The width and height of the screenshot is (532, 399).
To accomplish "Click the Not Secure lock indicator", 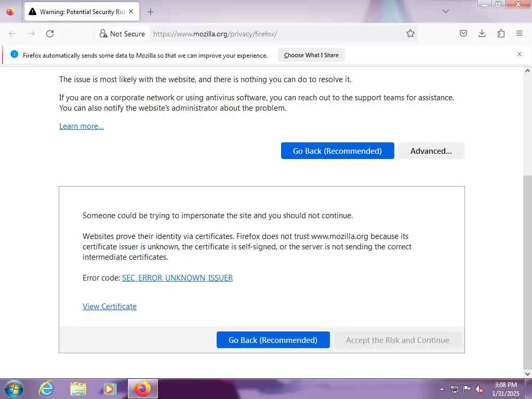I will coord(122,34).
